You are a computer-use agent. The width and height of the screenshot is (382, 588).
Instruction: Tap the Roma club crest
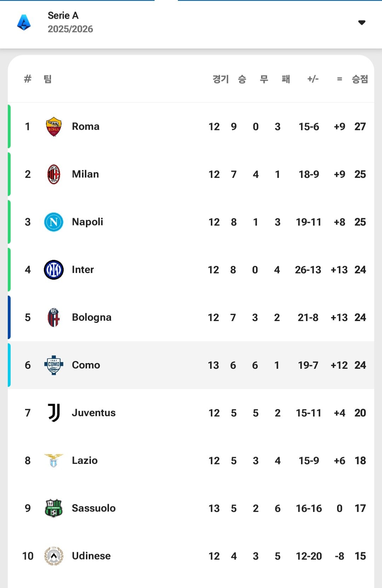[x=54, y=127]
